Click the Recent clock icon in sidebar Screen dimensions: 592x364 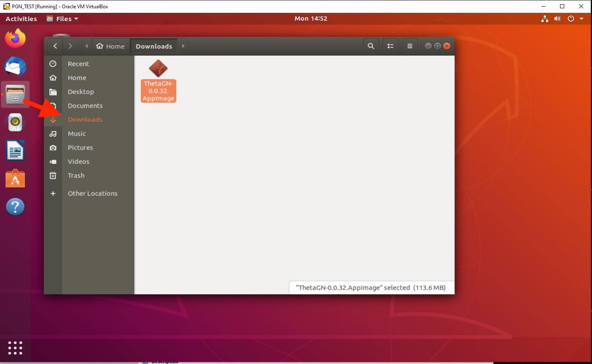(x=53, y=64)
